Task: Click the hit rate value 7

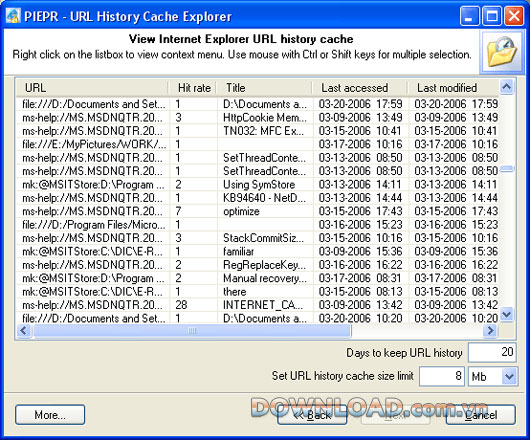Action: click(178, 211)
